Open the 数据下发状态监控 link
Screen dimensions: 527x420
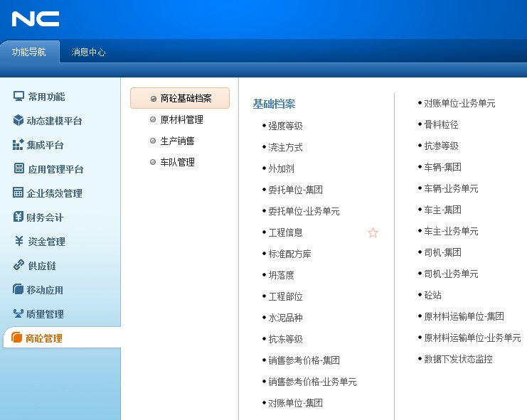point(458,359)
